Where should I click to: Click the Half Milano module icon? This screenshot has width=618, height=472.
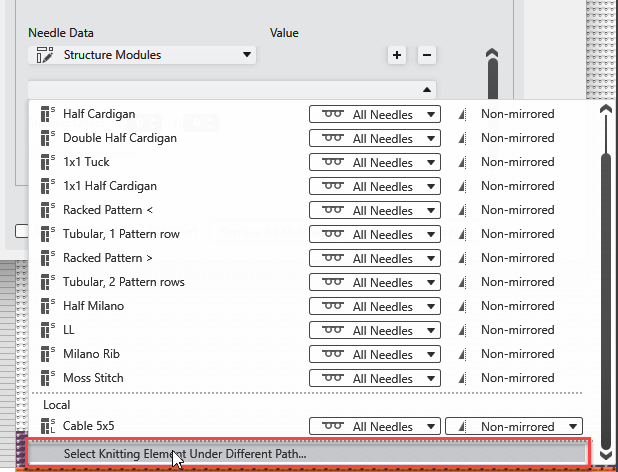click(x=47, y=306)
